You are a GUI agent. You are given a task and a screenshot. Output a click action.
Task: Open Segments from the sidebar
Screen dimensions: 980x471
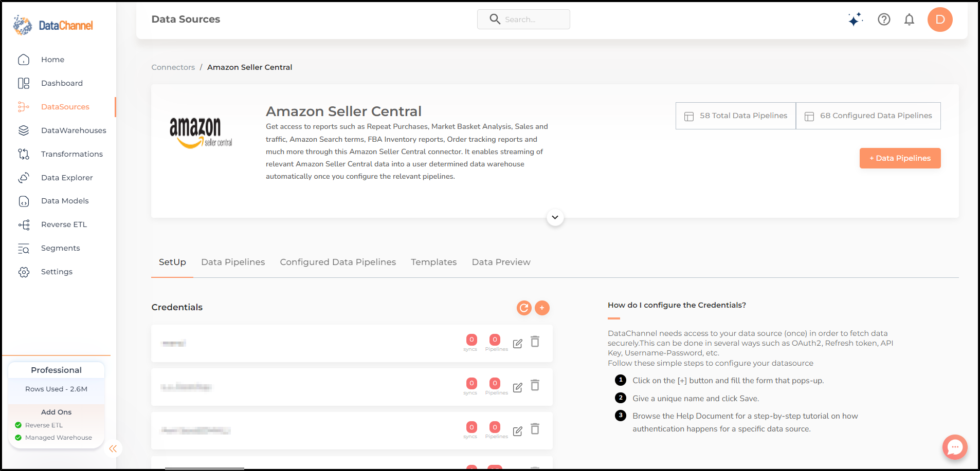60,248
